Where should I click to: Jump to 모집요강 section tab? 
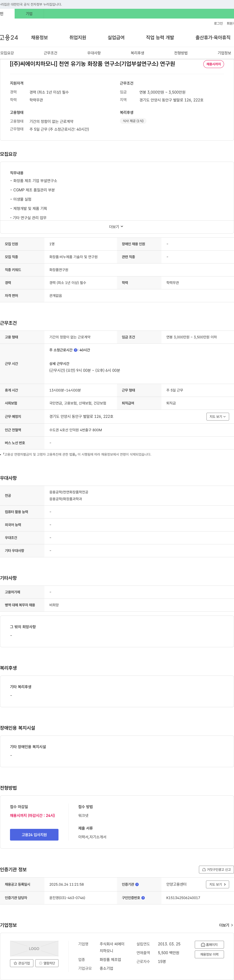click(7, 53)
